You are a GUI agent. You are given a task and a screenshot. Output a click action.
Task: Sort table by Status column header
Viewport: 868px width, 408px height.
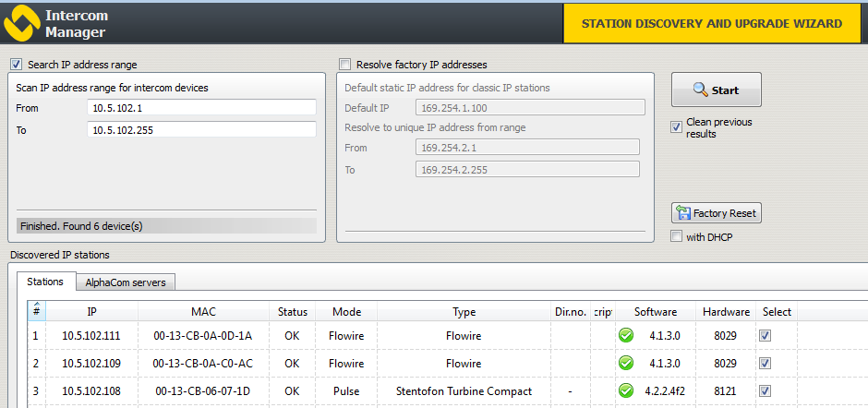click(x=293, y=312)
